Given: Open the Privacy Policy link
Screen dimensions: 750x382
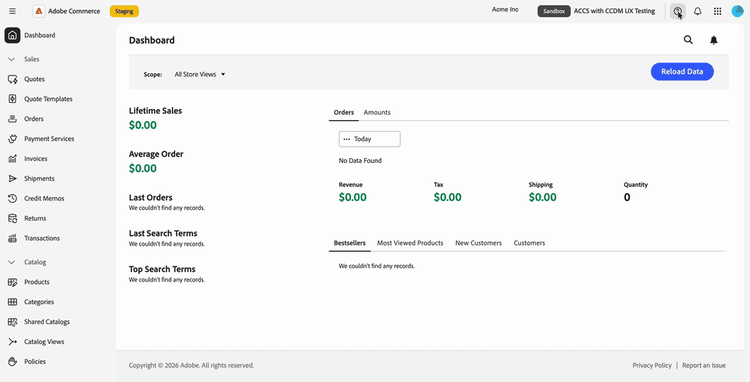Looking at the screenshot, I should pos(652,365).
